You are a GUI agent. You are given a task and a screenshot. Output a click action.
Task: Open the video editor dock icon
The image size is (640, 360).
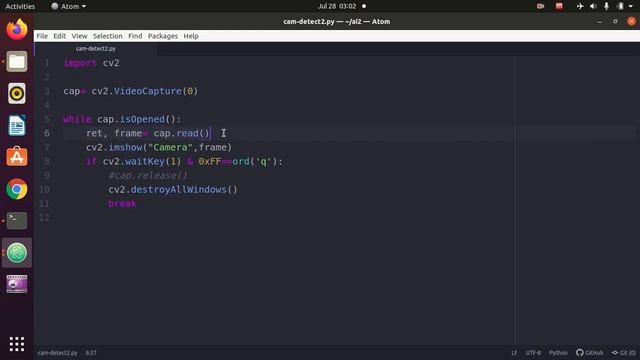17,284
